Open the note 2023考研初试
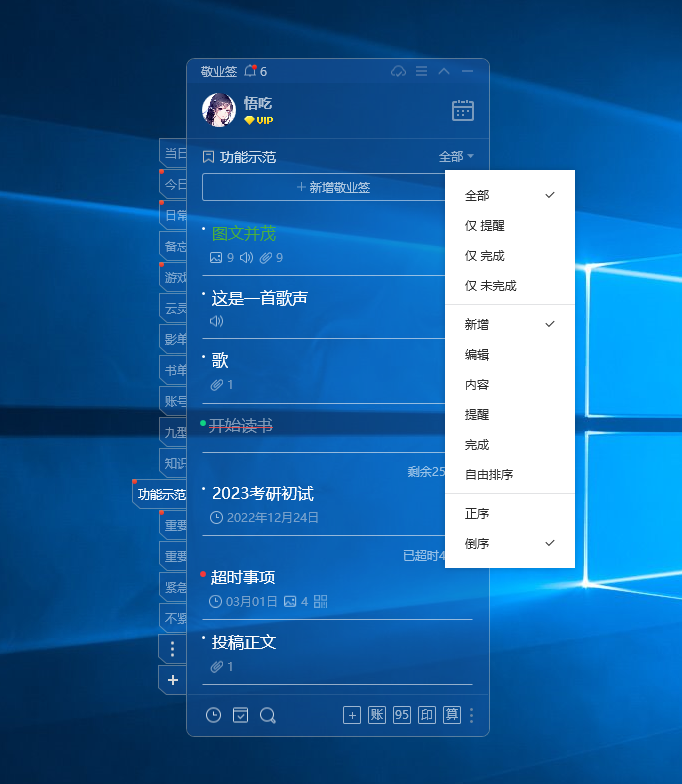Viewport: 682px width, 784px height. tap(263, 494)
